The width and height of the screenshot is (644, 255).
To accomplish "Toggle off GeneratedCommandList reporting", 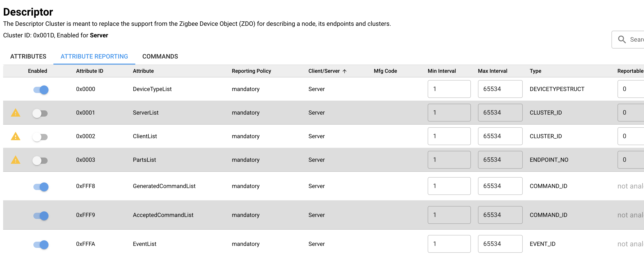I will tap(41, 187).
